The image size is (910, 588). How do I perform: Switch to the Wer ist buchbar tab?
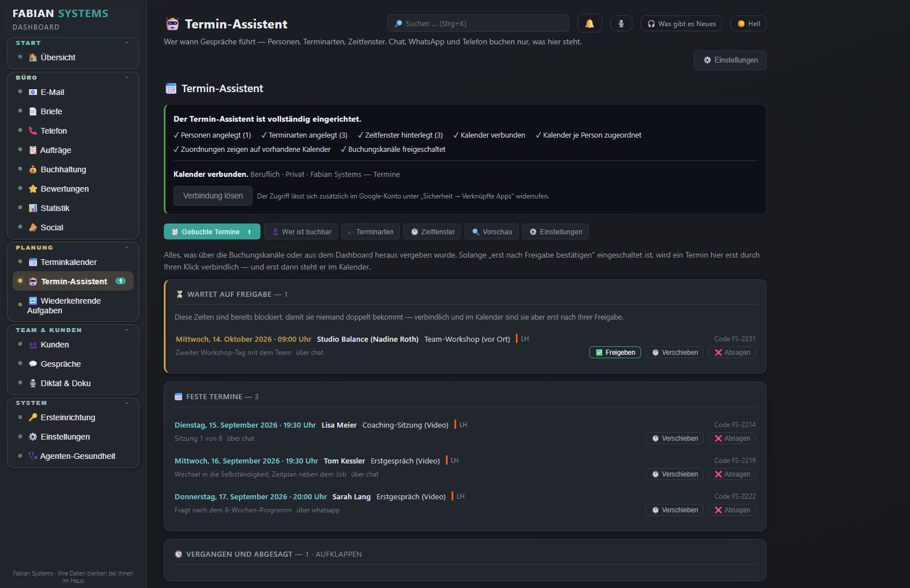[x=301, y=231]
